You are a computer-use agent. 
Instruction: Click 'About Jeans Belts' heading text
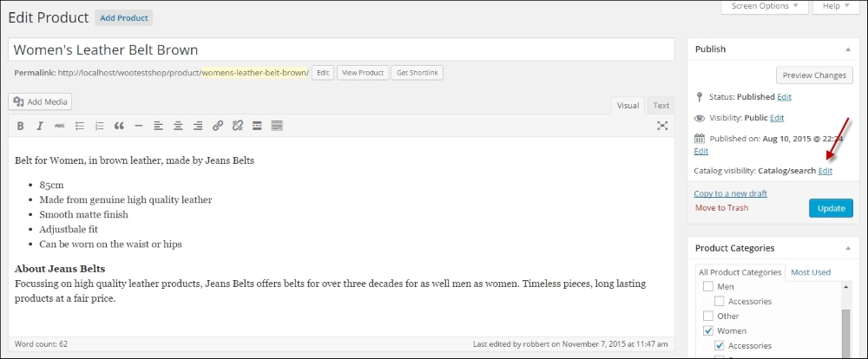coord(60,269)
